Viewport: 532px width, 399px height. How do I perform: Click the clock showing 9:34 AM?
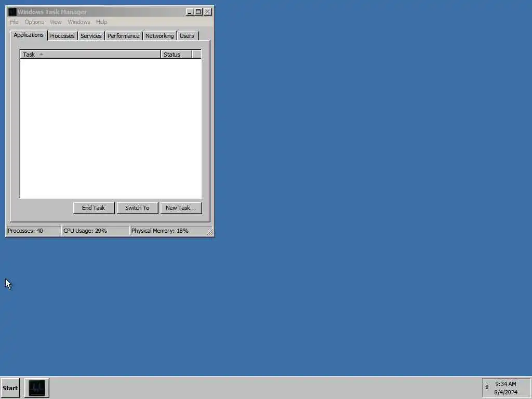[506, 384]
